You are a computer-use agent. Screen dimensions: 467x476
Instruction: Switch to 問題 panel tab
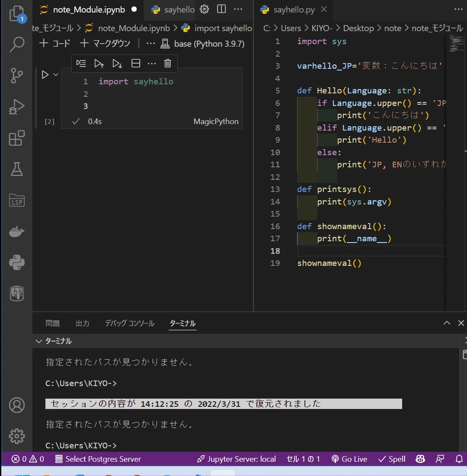(x=52, y=323)
